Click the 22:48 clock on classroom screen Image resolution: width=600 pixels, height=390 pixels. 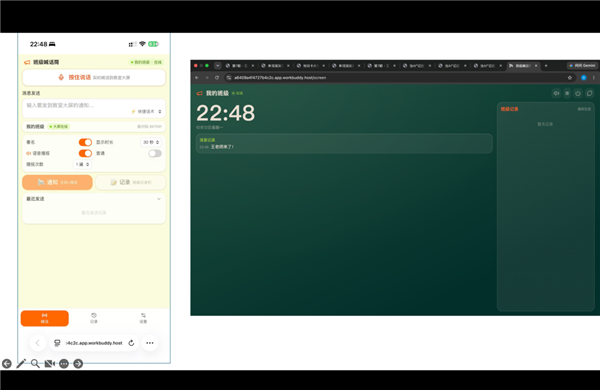(226, 113)
